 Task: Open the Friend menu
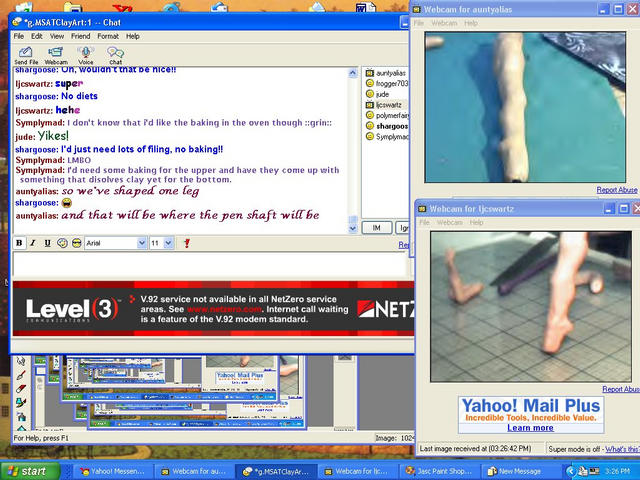pos(80,36)
